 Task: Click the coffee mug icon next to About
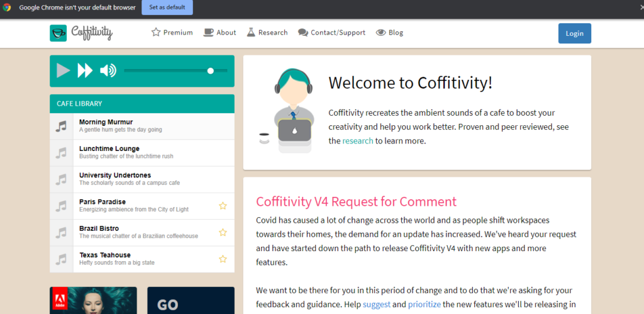coord(208,33)
